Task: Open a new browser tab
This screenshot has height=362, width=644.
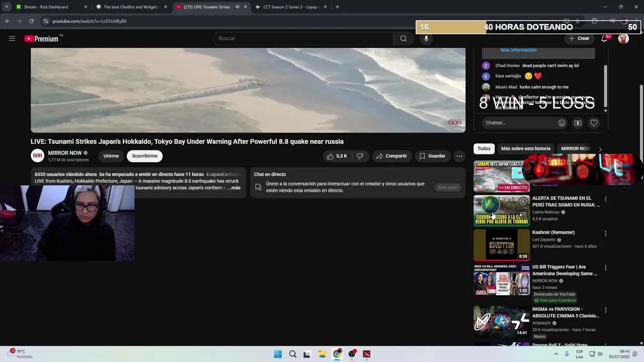Action: pyautogui.click(x=337, y=7)
